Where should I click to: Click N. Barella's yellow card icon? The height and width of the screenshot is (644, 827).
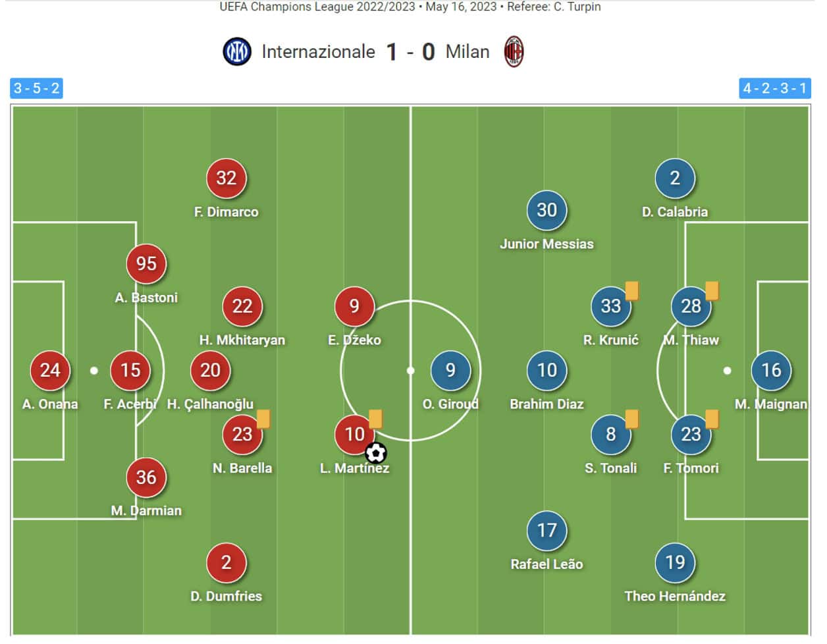coord(263,419)
